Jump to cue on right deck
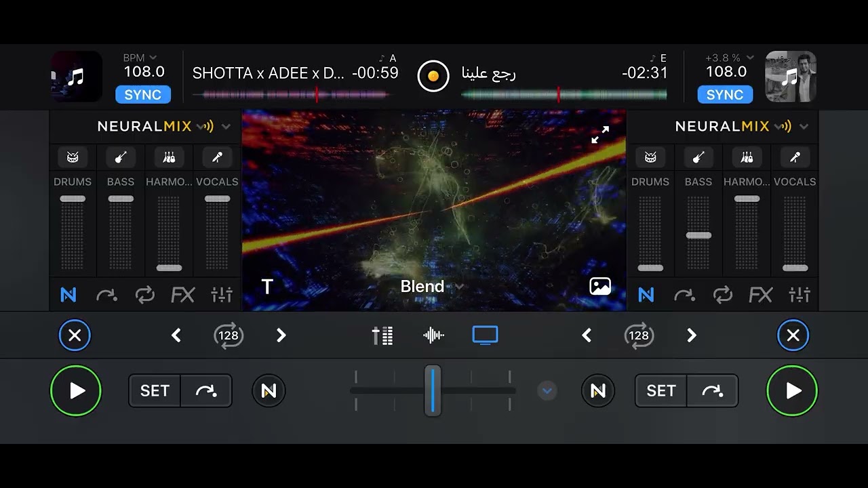 (713, 391)
